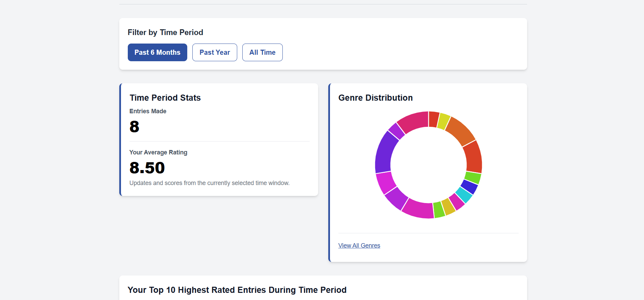Click the Filter by Time Period heading
Viewport: 644px width, 300px height.
click(x=166, y=32)
